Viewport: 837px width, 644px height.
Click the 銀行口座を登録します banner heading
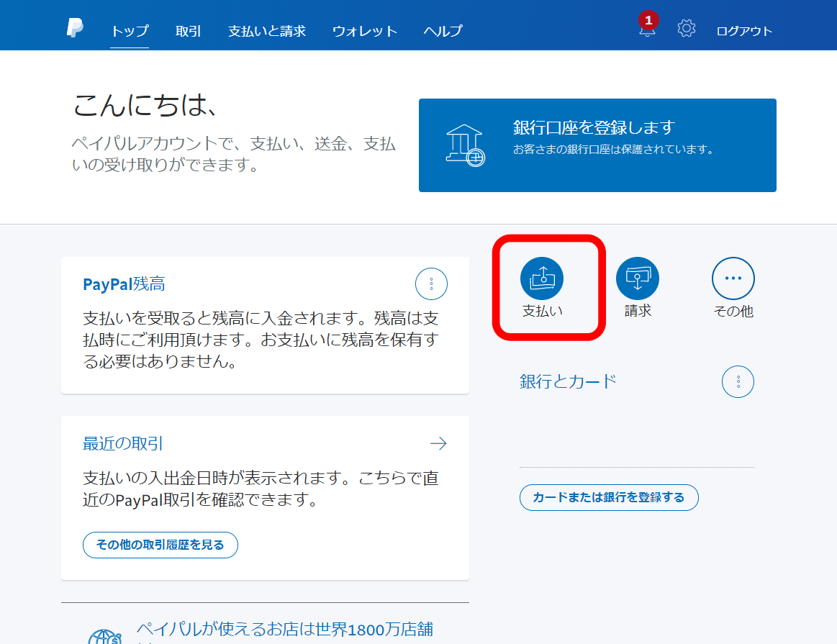point(594,128)
